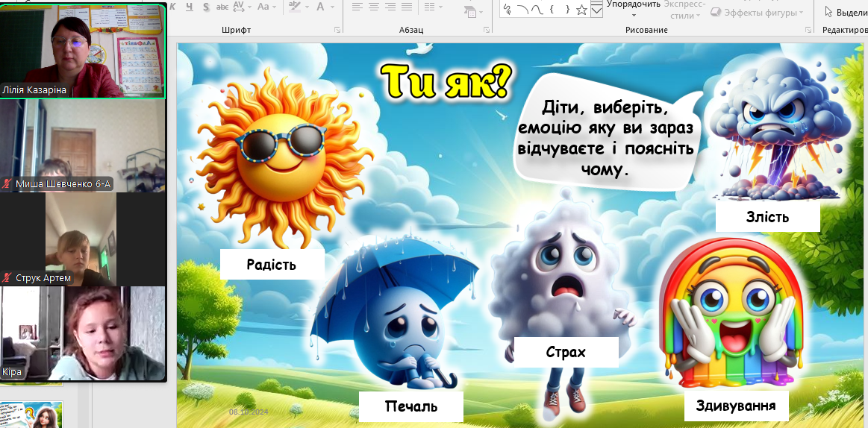
Task: Align text left
Action: coord(357,7)
